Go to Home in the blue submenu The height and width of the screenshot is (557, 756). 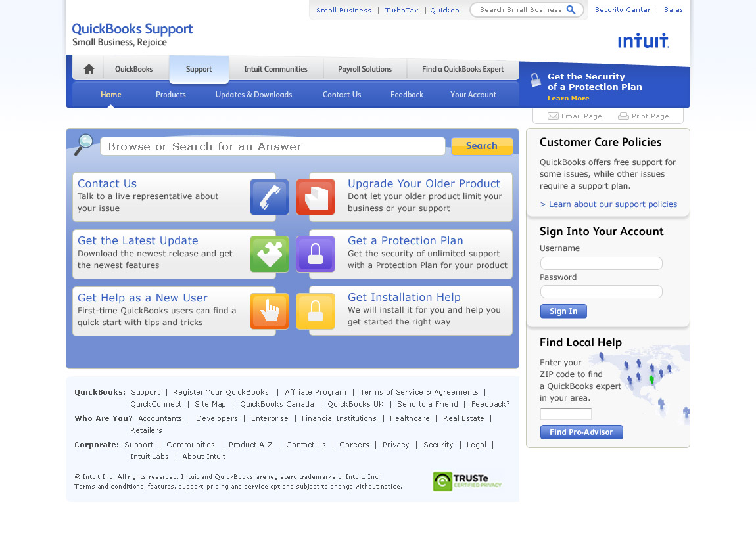pyautogui.click(x=111, y=95)
